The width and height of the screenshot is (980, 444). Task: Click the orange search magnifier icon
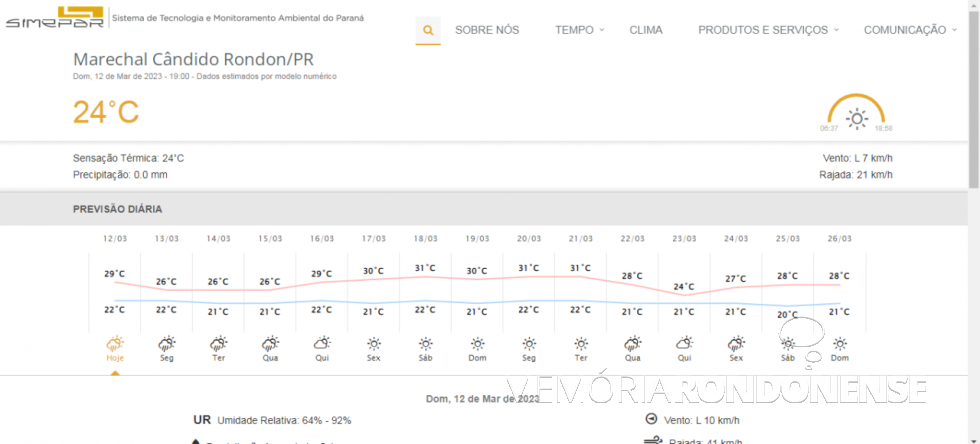428,30
